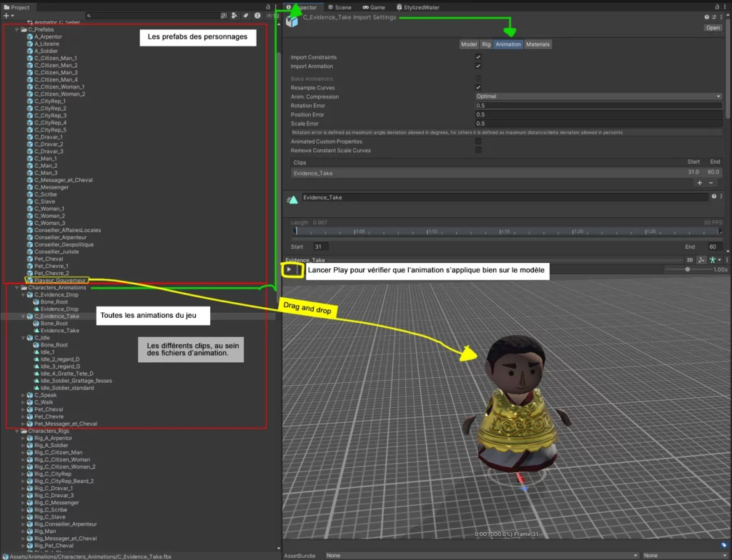This screenshot has height=560, width=732.
Task: Select the Project panel tab
Action: coord(16,7)
